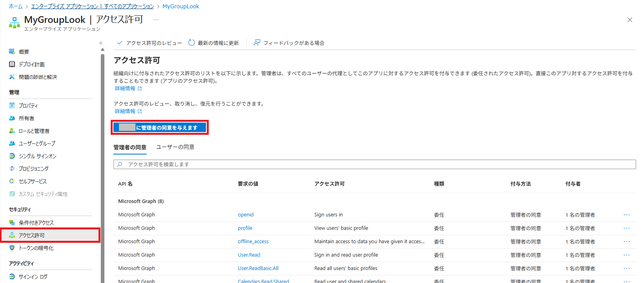Click the API 名 column header

(125, 184)
